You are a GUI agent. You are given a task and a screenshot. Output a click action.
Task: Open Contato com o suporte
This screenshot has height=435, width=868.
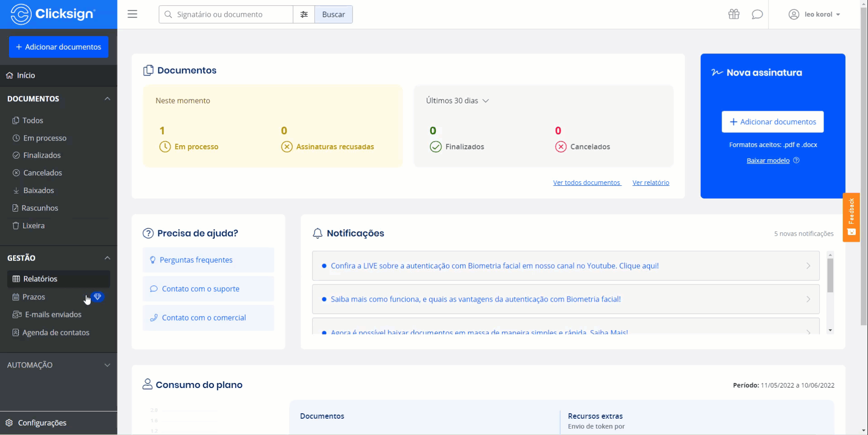pyautogui.click(x=208, y=289)
